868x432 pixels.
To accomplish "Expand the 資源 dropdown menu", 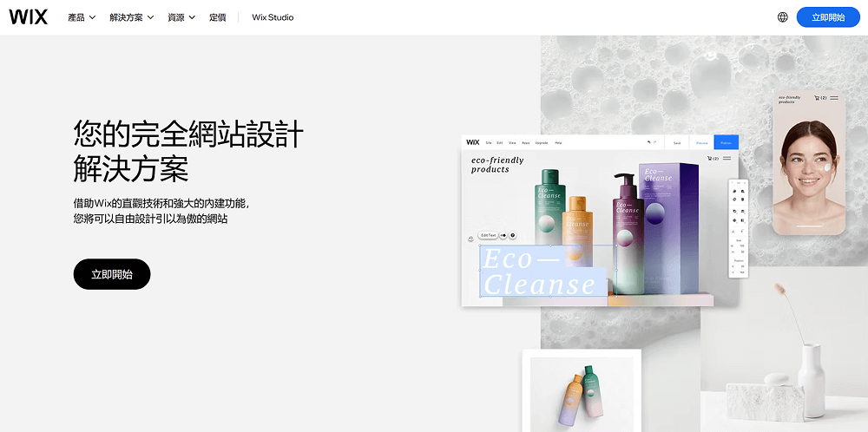I will (181, 17).
